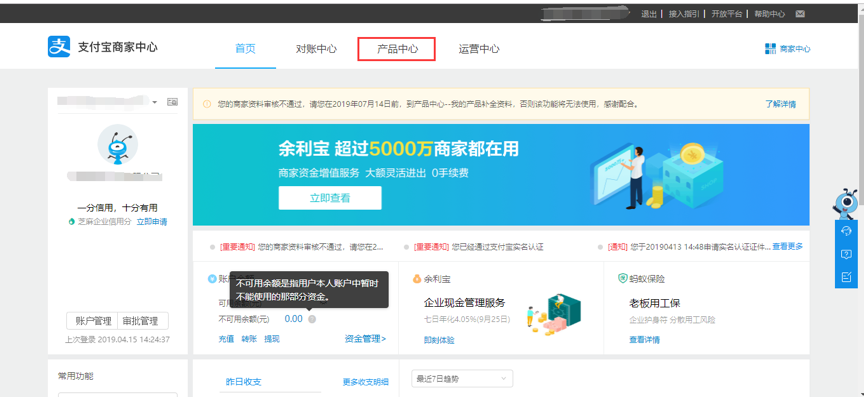Image resolution: width=864 pixels, height=397 pixels.
Task: Click the 账户余额 yen icon
Action: tap(212, 279)
